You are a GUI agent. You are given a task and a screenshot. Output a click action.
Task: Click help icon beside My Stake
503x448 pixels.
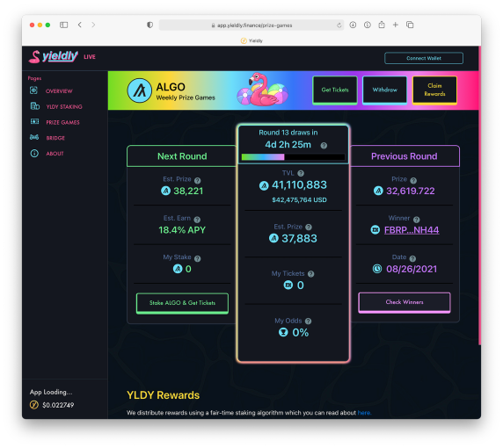[x=198, y=258]
